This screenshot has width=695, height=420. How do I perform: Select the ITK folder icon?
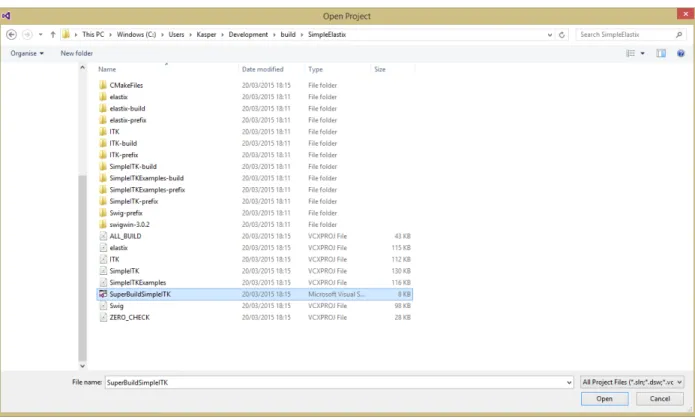tap(103, 132)
